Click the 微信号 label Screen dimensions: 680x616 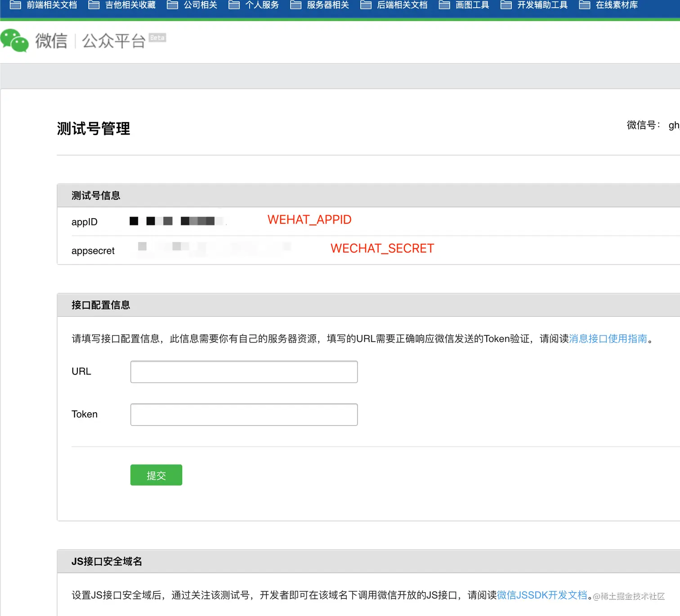click(x=644, y=125)
